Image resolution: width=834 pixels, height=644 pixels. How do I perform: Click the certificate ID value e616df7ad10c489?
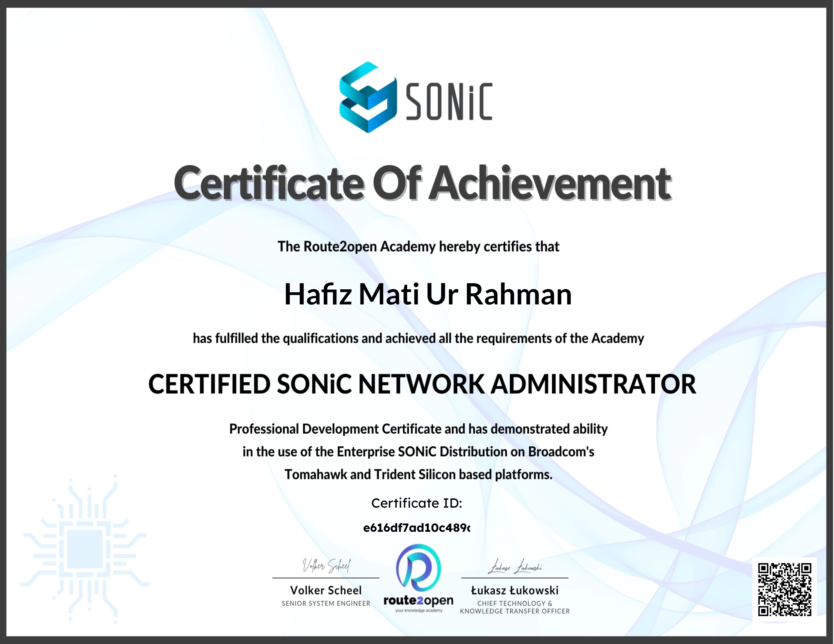click(x=417, y=528)
